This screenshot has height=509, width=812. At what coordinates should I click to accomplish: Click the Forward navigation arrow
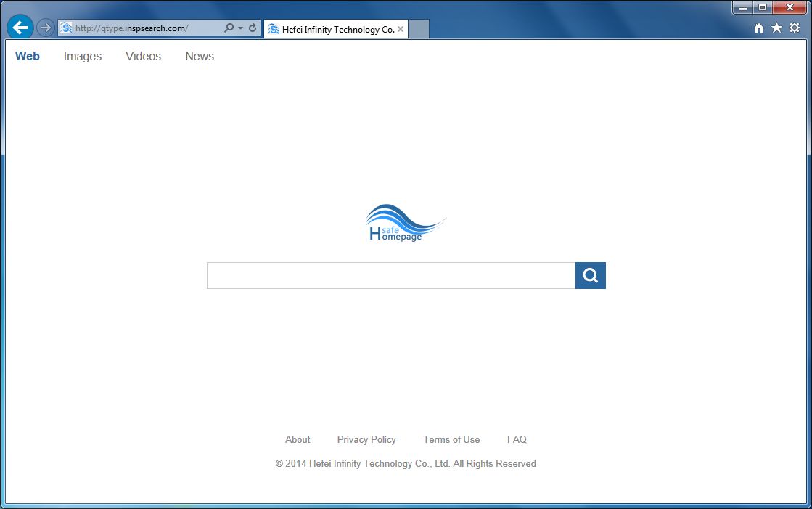click(45, 27)
